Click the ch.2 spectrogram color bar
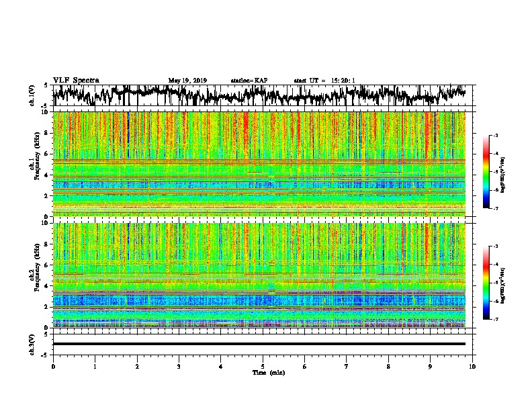The height and width of the screenshot is (411, 532). 486,283
